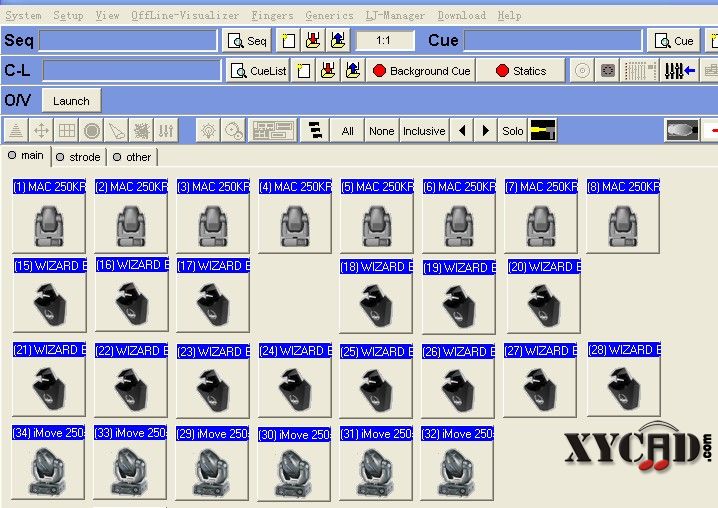Click the C-L name input field
Viewport: 718px width, 508px height.
132,71
